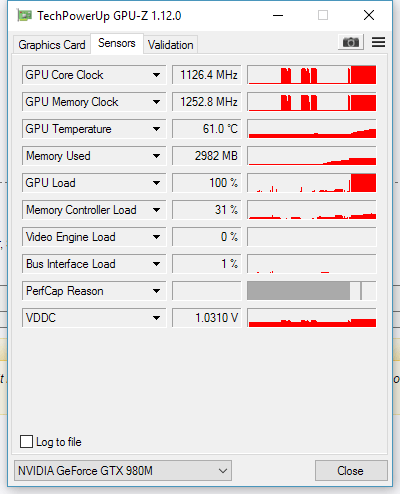The height and width of the screenshot is (494, 400).
Task: Click the VDDC voltage history graph
Action: tap(312, 318)
